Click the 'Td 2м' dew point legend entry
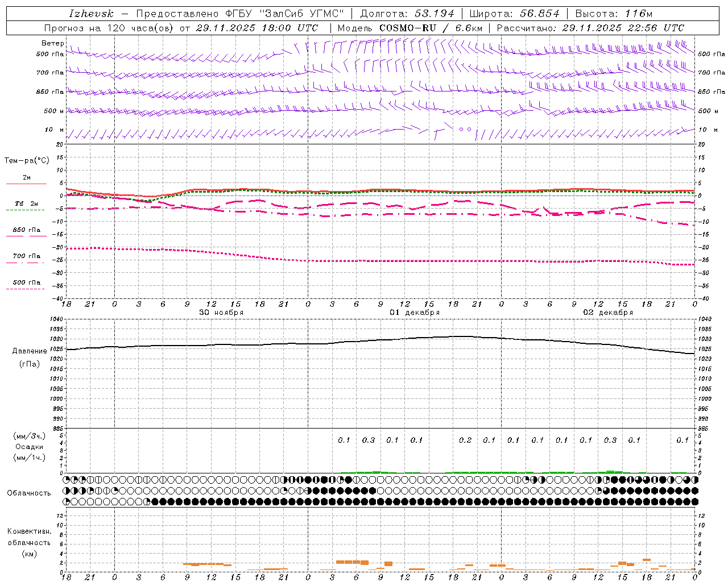Viewport: 728px width, 582px height. point(26,203)
